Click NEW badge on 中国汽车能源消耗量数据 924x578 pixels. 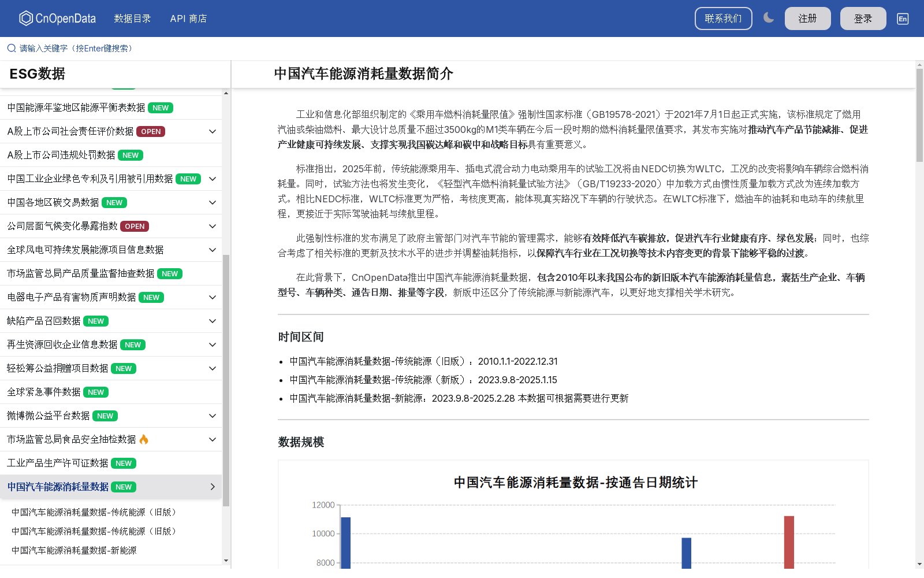click(x=124, y=487)
